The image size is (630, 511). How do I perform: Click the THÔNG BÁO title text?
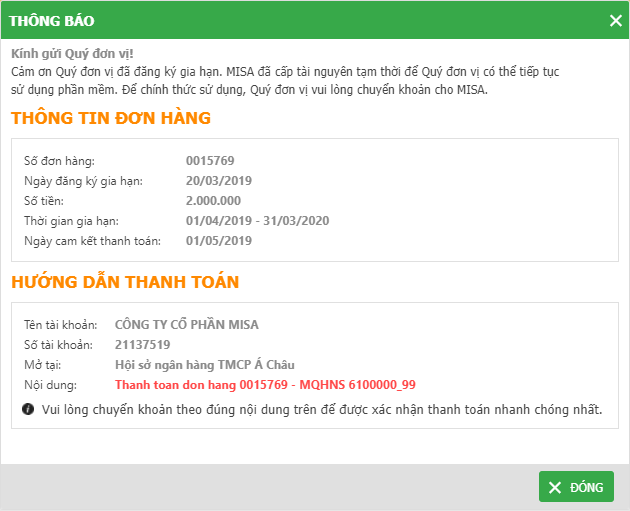[52, 21]
